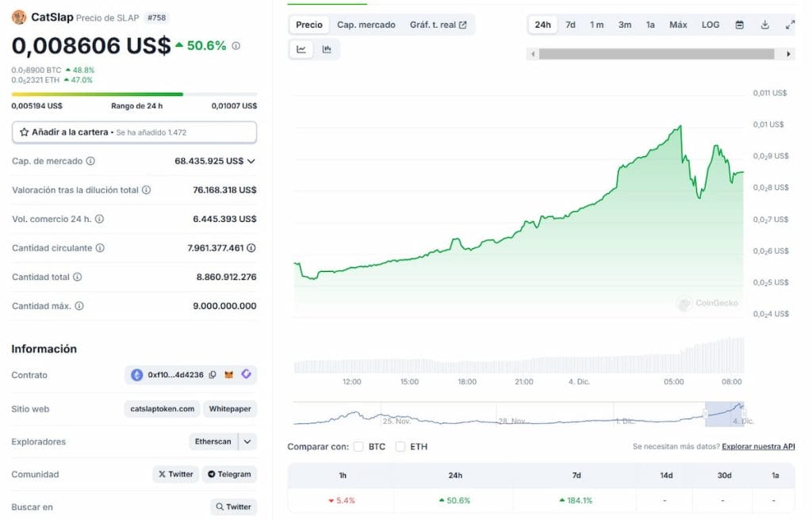Click the 24h price range progress bar
This screenshot has width=812, height=520.
(x=134, y=94)
